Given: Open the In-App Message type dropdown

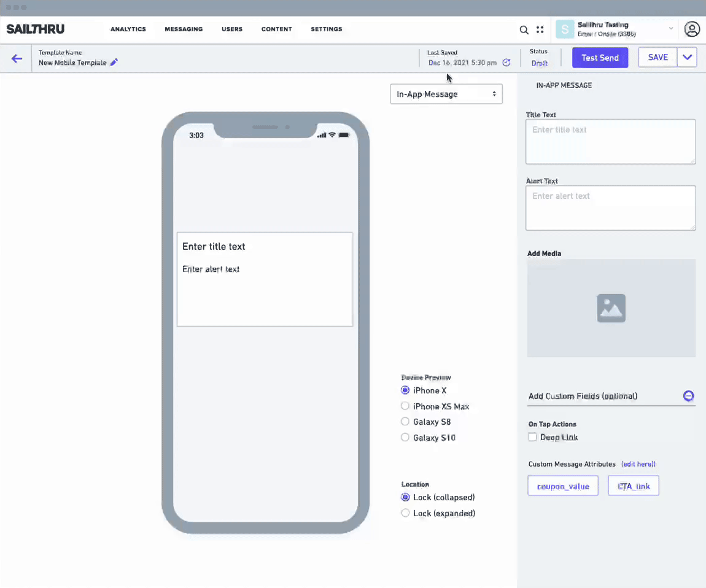Looking at the screenshot, I should click(x=446, y=94).
